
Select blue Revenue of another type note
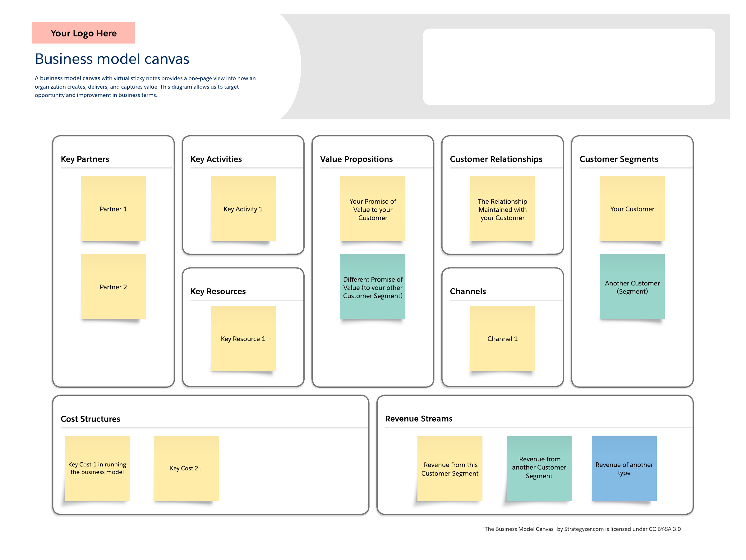(x=624, y=468)
